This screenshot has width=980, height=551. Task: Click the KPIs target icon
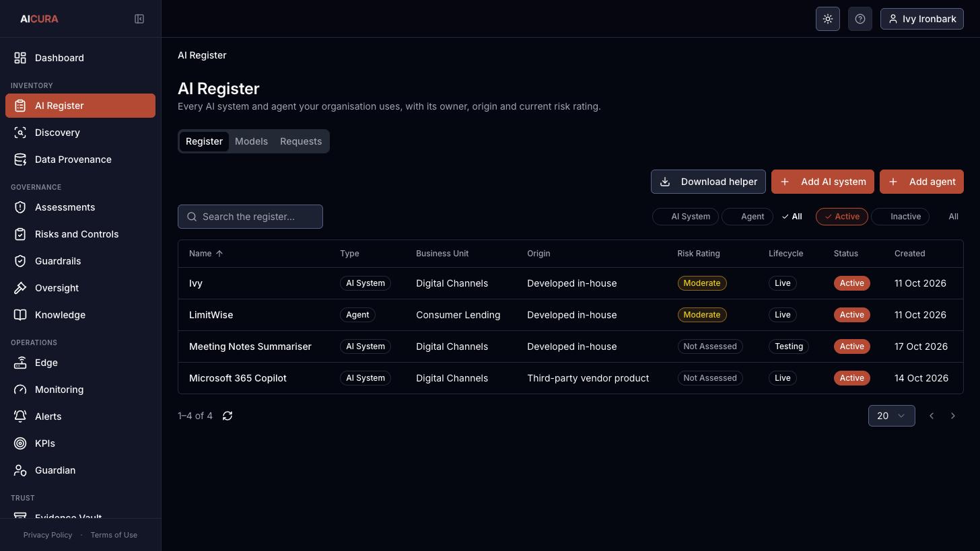coord(20,443)
